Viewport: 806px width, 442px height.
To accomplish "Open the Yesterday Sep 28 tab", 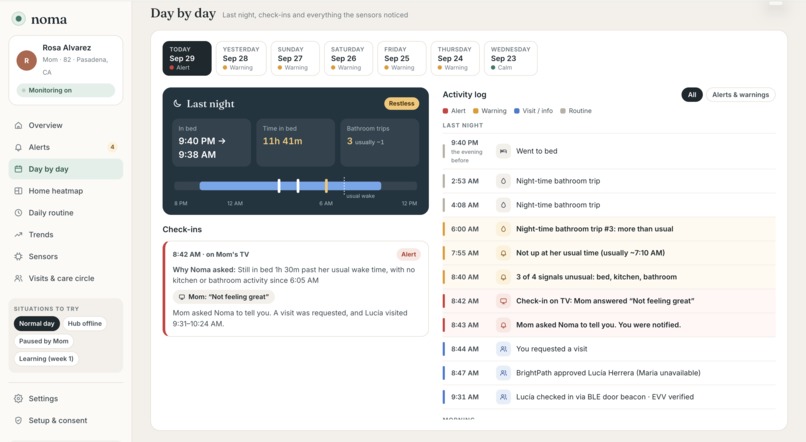I will coord(241,58).
